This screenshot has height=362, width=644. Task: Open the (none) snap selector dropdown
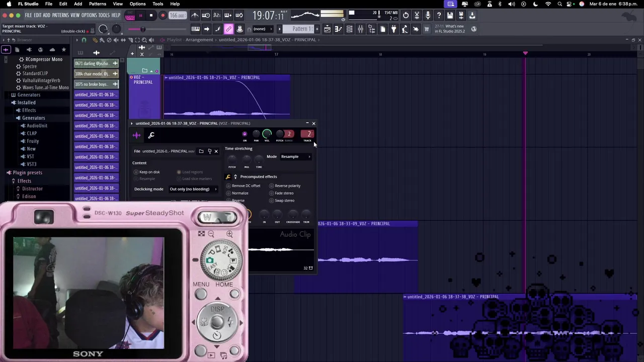pyautogui.click(x=263, y=29)
